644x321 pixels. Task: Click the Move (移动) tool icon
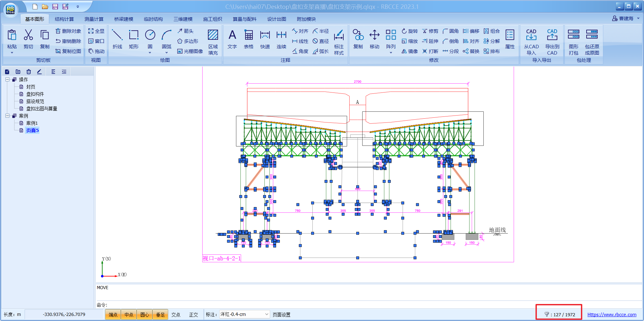click(374, 35)
